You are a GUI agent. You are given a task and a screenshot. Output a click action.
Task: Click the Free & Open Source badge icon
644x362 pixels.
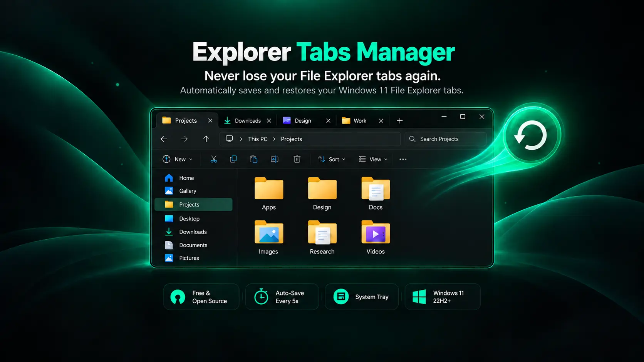178,297
